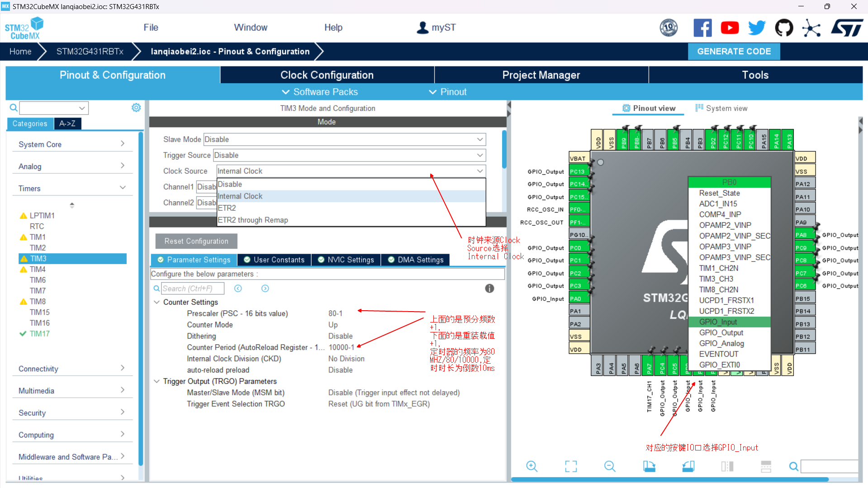The image size is (868, 488).
Task: Open the Help menu
Action: click(333, 28)
